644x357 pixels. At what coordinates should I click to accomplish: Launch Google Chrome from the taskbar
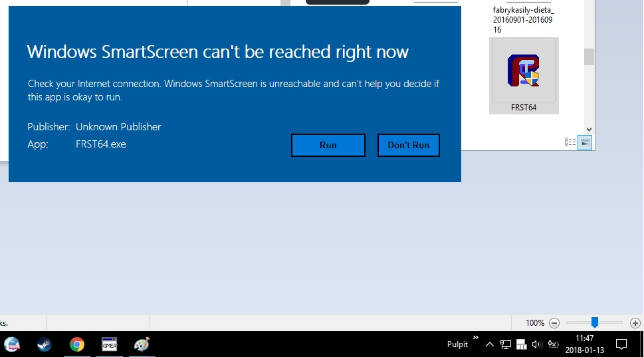[x=77, y=344]
